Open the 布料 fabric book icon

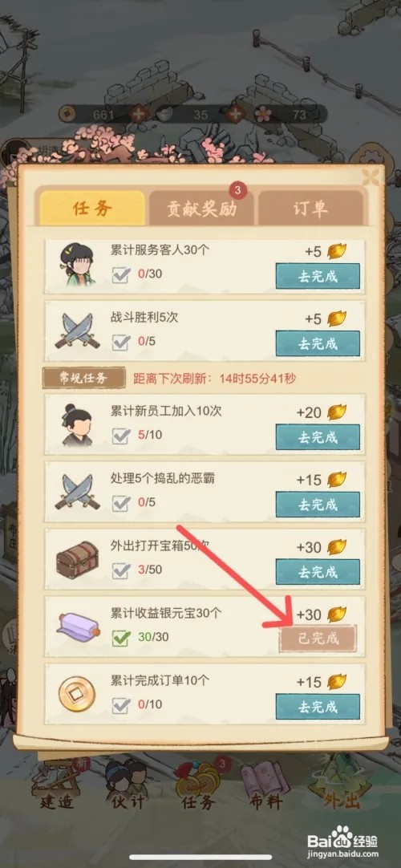[x=266, y=785]
